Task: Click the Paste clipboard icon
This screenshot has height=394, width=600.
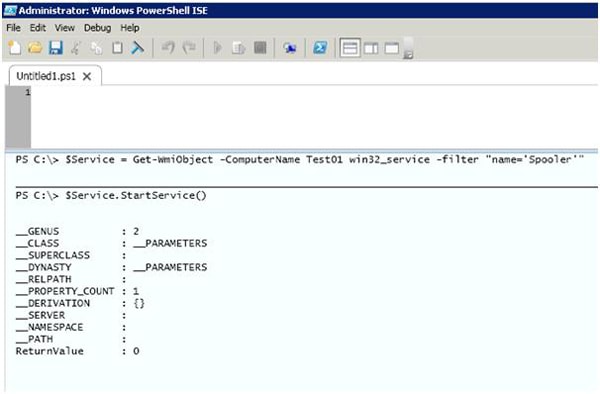Action: (x=117, y=48)
